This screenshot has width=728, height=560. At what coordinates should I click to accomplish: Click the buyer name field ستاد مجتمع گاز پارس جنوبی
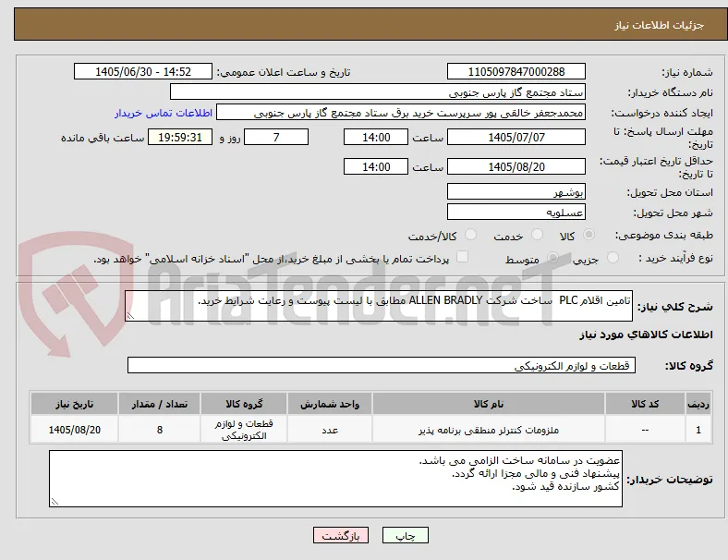(x=378, y=91)
